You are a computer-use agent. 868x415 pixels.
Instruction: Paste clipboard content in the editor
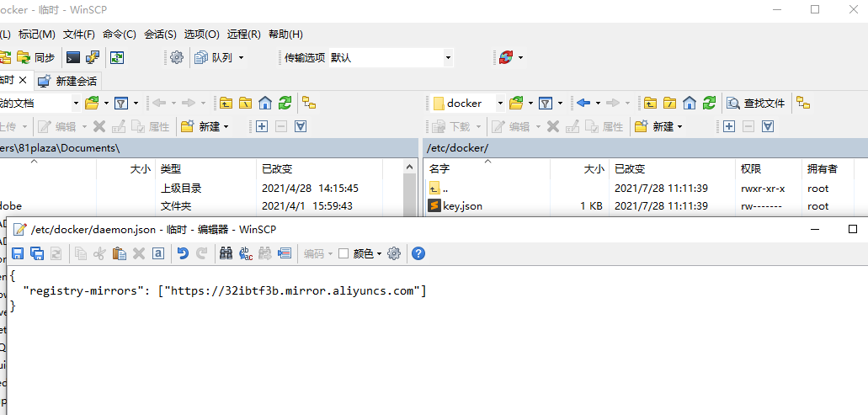(119, 253)
